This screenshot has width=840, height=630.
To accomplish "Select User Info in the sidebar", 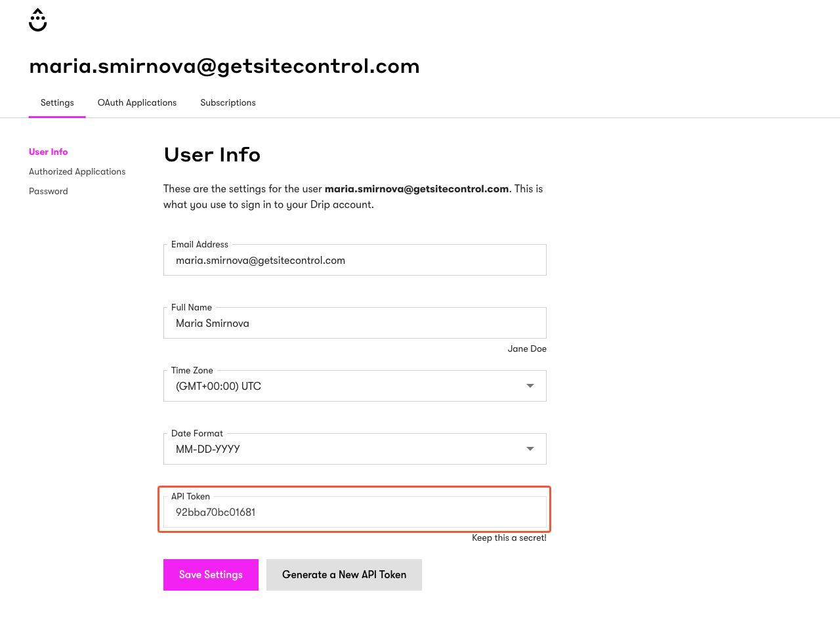I will click(49, 152).
